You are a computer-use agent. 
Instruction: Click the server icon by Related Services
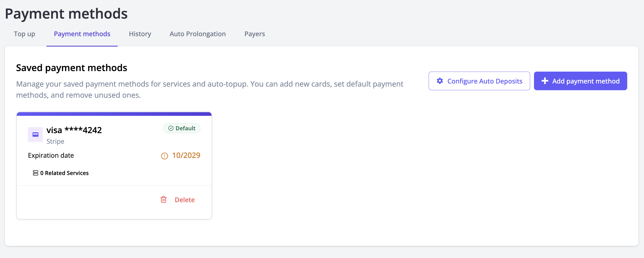coord(35,173)
